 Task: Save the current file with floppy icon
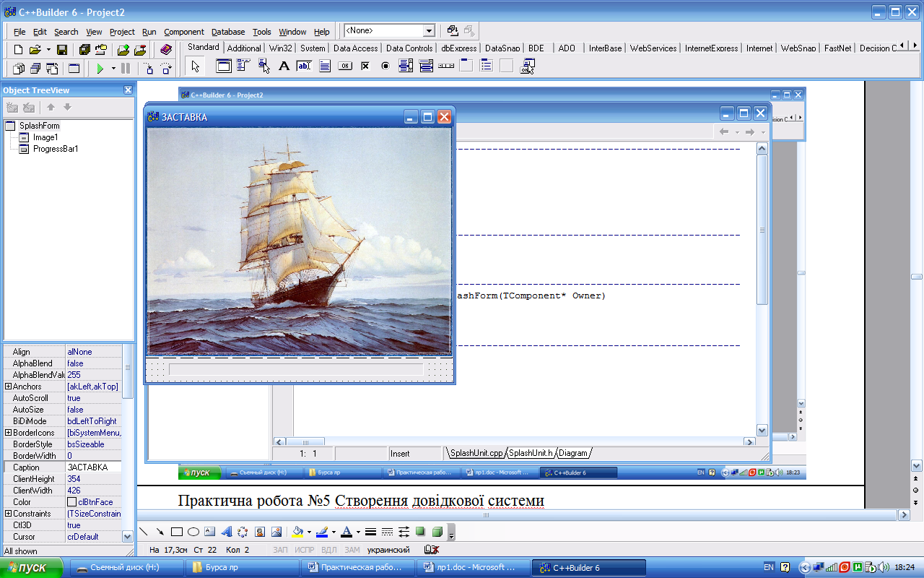tap(62, 50)
